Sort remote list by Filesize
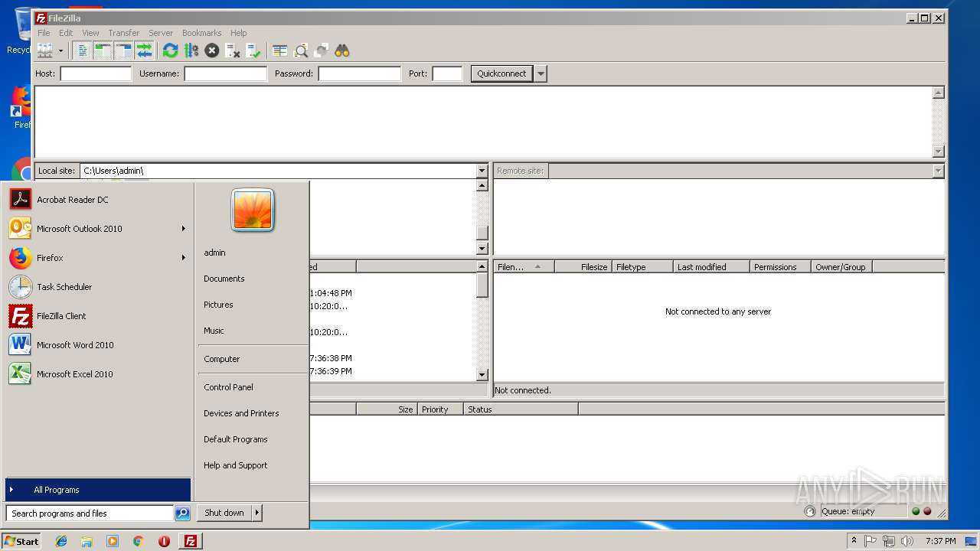This screenshot has height=551, width=980. [x=582, y=267]
